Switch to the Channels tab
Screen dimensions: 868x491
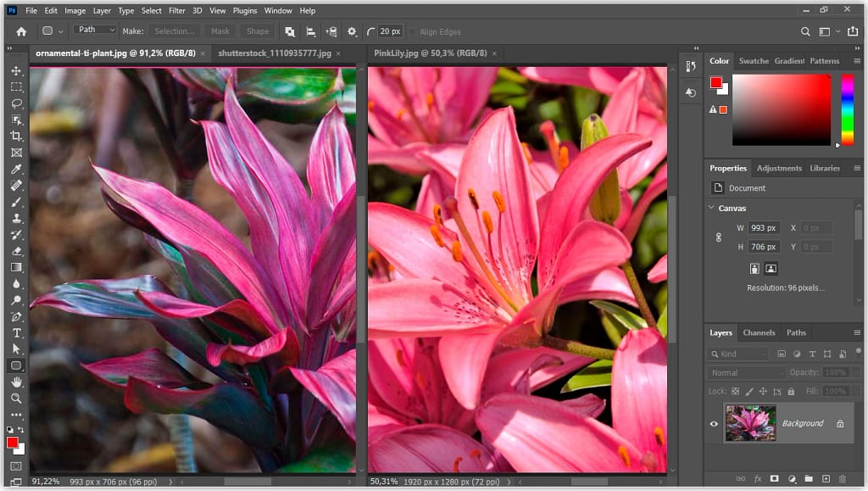(759, 332)
